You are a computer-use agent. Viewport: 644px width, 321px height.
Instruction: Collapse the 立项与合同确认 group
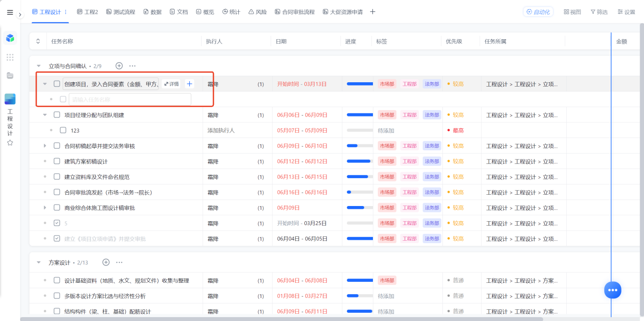(39, 66)
